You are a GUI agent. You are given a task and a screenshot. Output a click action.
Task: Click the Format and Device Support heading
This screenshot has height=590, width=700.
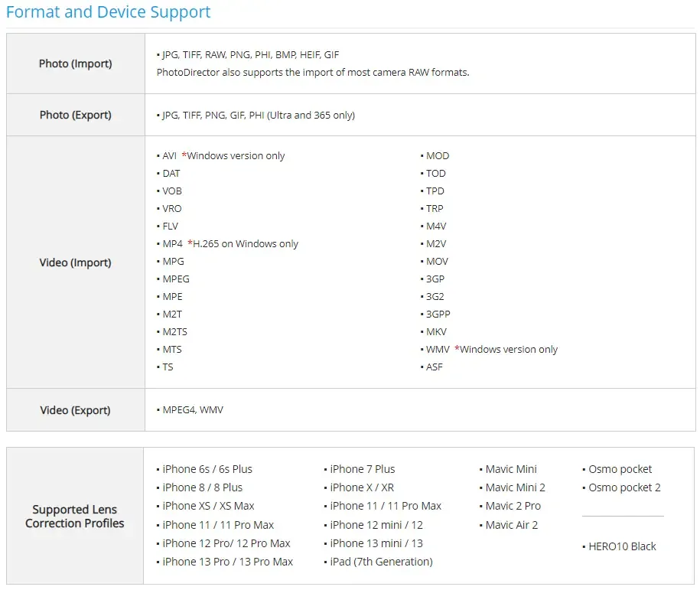108,12
